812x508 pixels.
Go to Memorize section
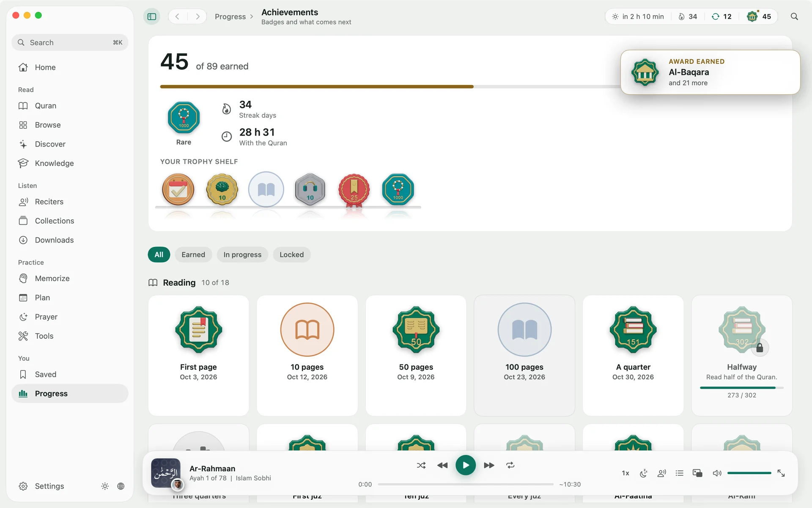(x=70, y=279)
